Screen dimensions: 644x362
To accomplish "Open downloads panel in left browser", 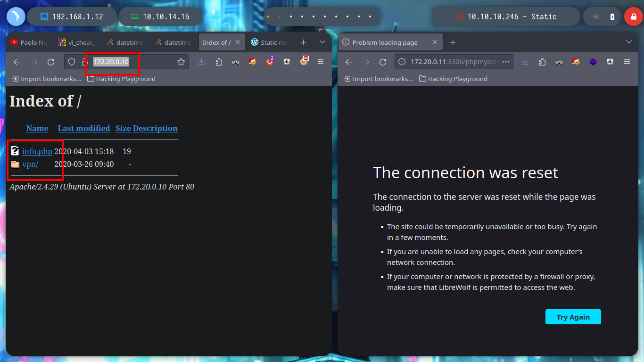I will coord(202,62).
